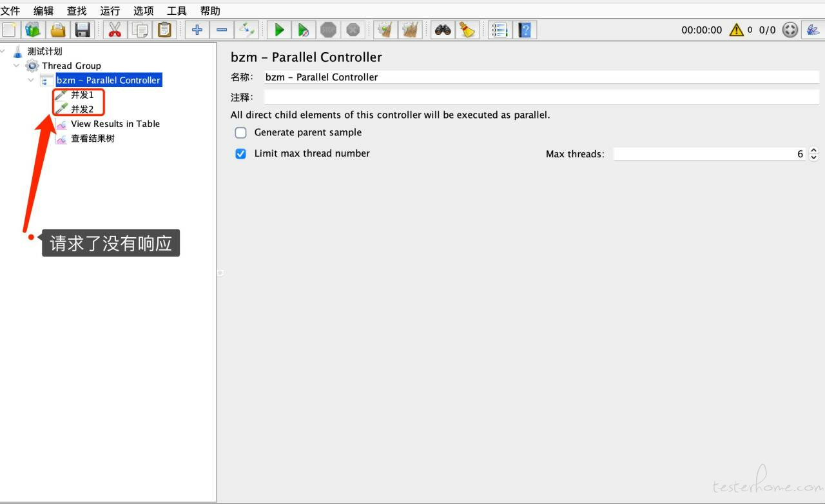Click the Toggle enable/disable toolbar icon
This screenshot has height=504, width=825.
[246, 30]
